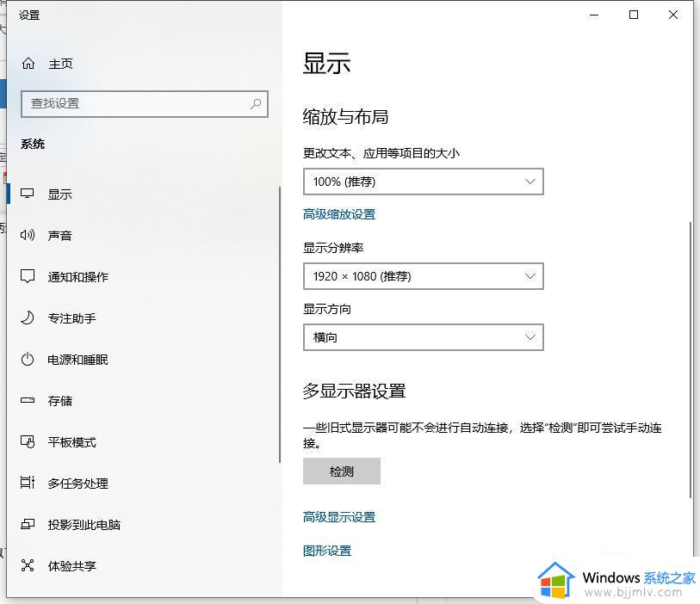The image size is (700, 604).
Task: Click the 多显示器设置 heading
Action: tap(354, 391)
